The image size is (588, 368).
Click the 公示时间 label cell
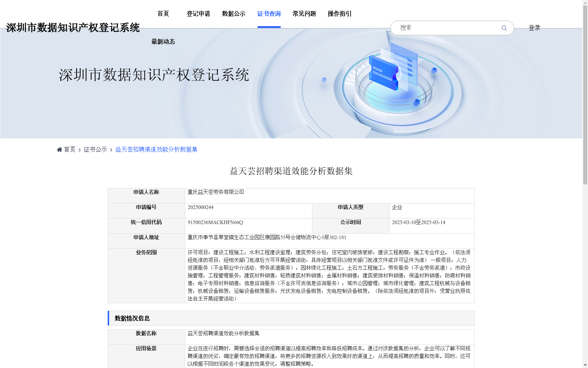pos(351,226)
